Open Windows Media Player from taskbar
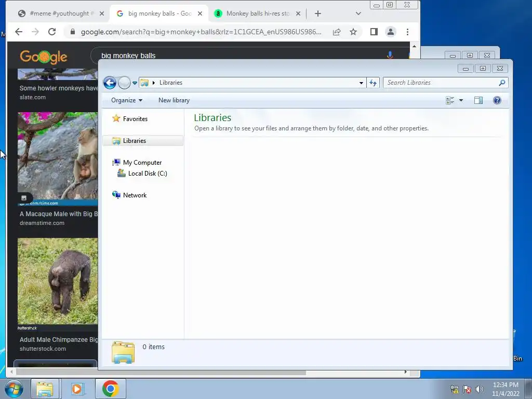Screen dimensions: 532x399 tap(77, 389)
